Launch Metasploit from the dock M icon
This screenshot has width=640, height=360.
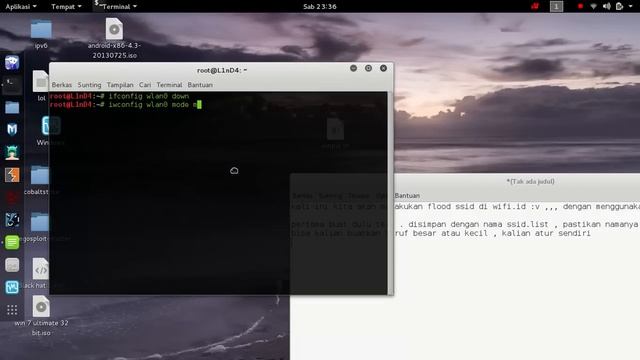[x=12, y=129]
